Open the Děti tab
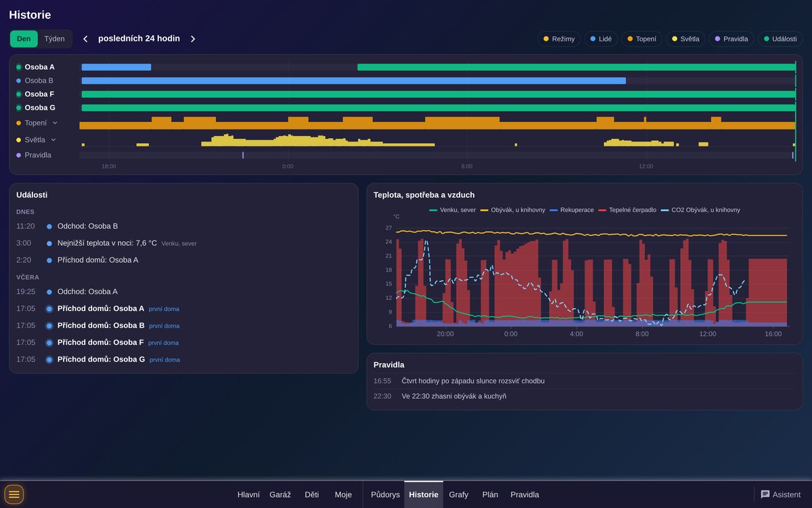812x508 pixels. [x=312, y=494]
